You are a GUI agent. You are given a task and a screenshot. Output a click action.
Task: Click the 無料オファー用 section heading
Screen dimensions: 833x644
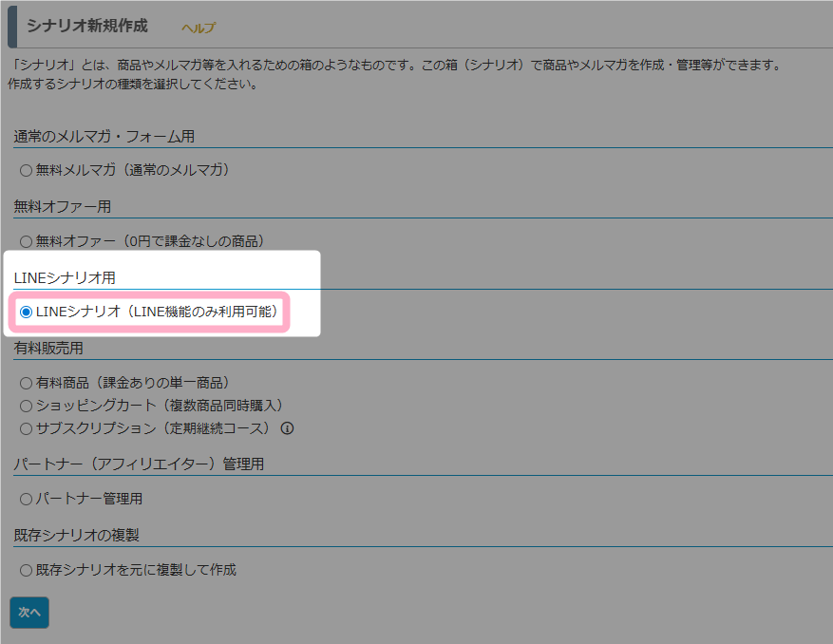pos(62,207)
